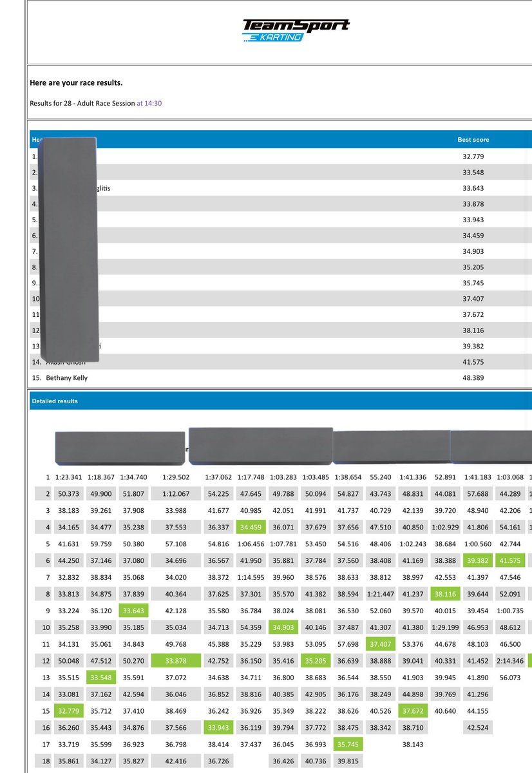
Task: Click the 'Detailed results' section header
Action: [x=54, y=401]
